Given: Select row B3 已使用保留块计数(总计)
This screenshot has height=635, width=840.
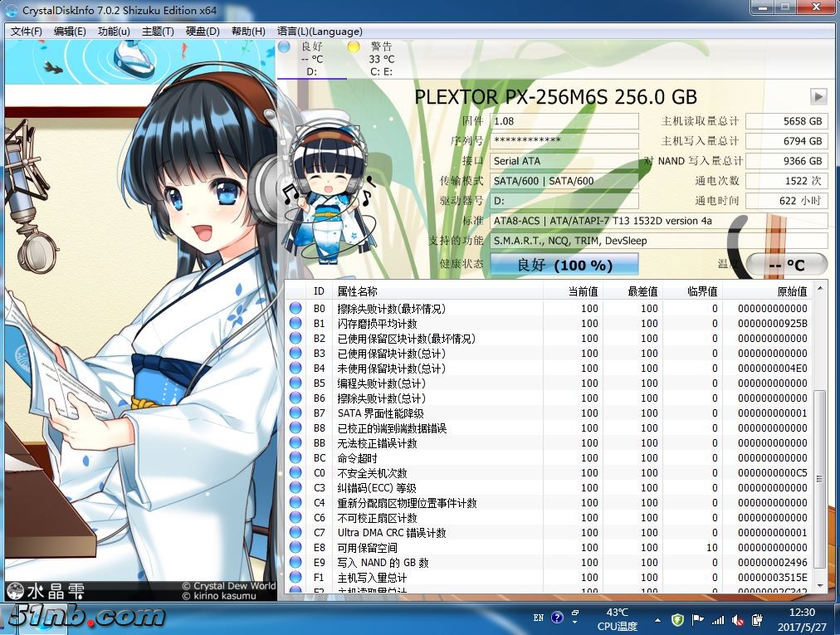Looking at the screenshot, I should pyautogui.click(x=549, y=353).
